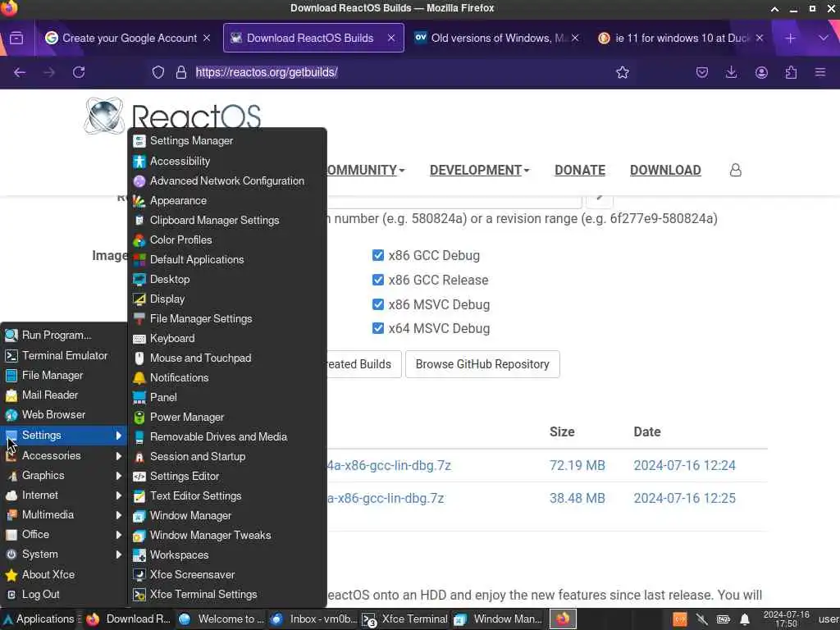The image size is (840, 630).
Task: Click the Appearance settings icon
Action: coord(139,201)
